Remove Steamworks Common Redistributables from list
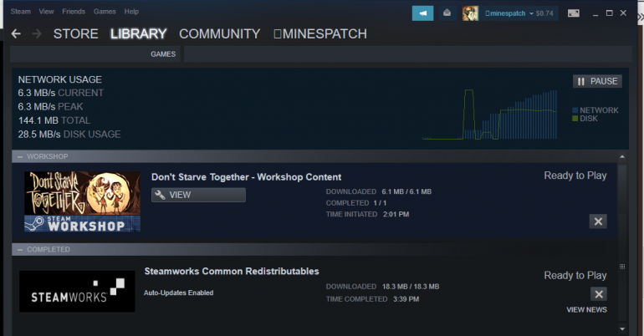This screenshot has height=336, width=644. click(598, 293)
